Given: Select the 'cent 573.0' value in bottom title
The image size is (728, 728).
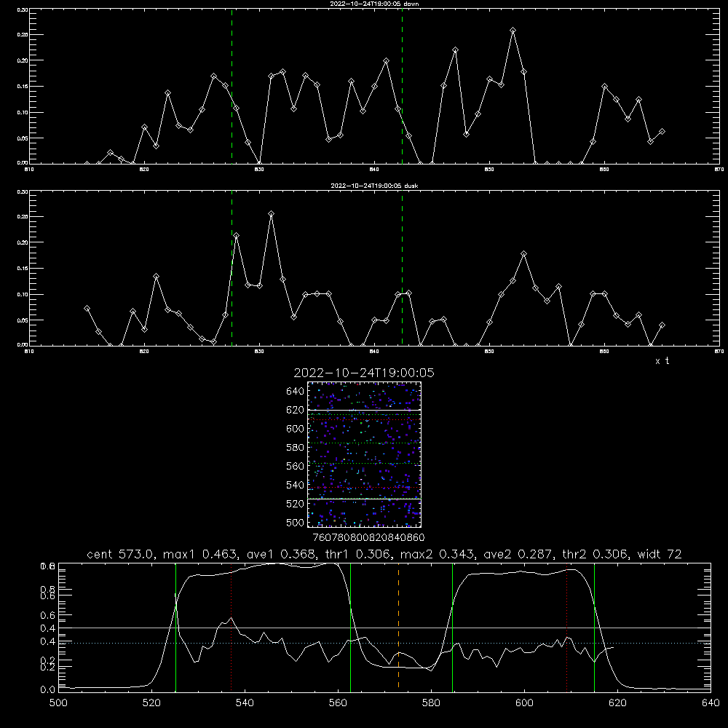Looking at the screenshot, I should click(x=122, y=554).
